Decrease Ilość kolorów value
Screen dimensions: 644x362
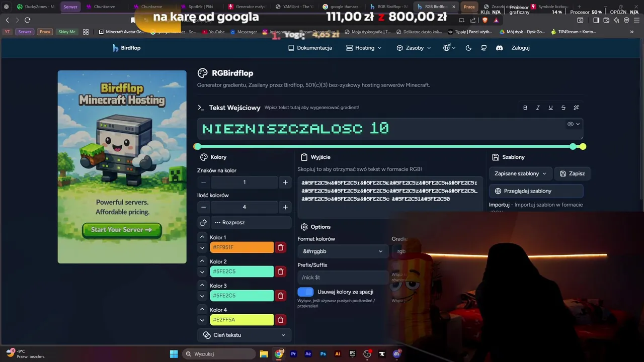[203, 207]
